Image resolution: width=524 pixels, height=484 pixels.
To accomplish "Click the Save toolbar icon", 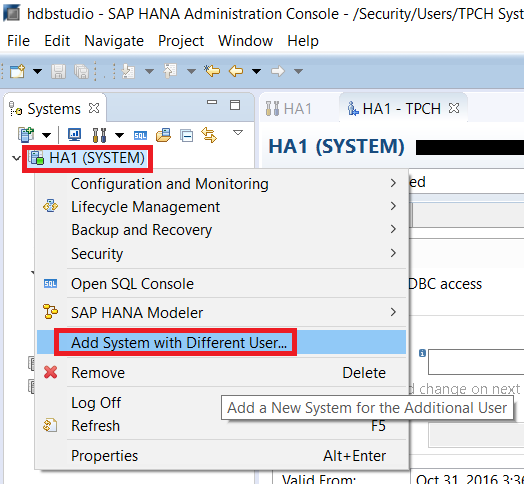I will pyautogui.click(x=58, y=71).
